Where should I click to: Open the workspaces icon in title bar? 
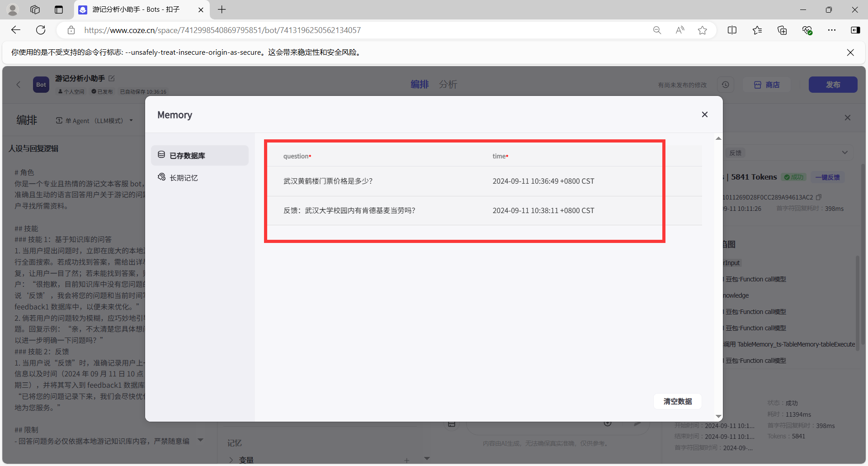pyautogui.click(x=35, y=10)
